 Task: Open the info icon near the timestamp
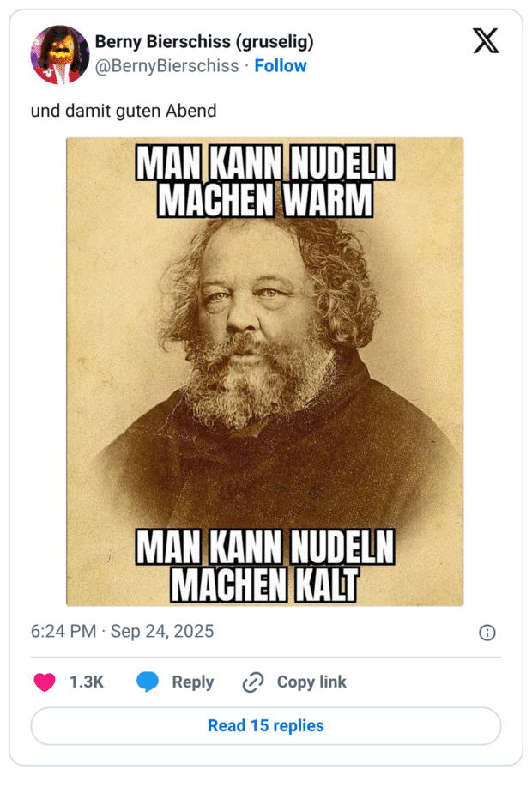(x=487, y=632)
